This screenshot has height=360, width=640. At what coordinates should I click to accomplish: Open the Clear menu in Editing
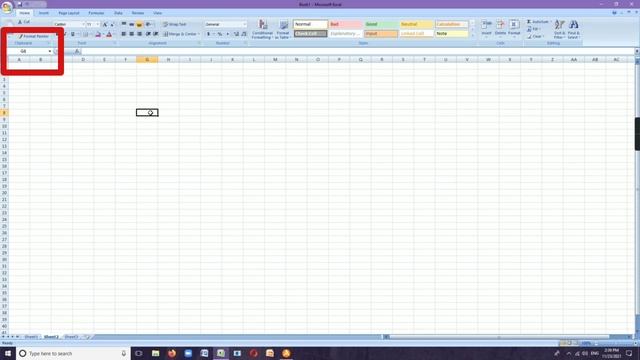click(535, 36)
